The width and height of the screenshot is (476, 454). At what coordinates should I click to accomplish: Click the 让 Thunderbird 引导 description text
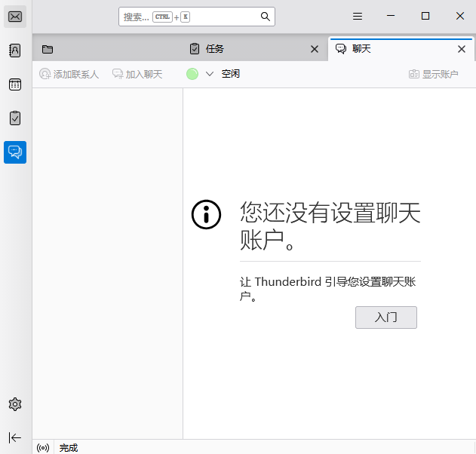(x=327, y=289)
